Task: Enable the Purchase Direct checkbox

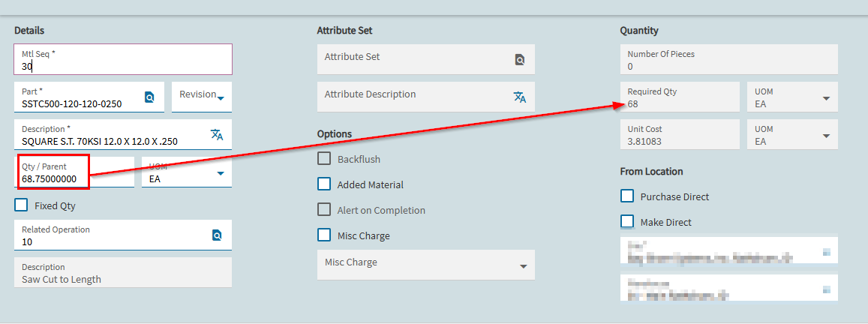Action: (x=627, y=196)
